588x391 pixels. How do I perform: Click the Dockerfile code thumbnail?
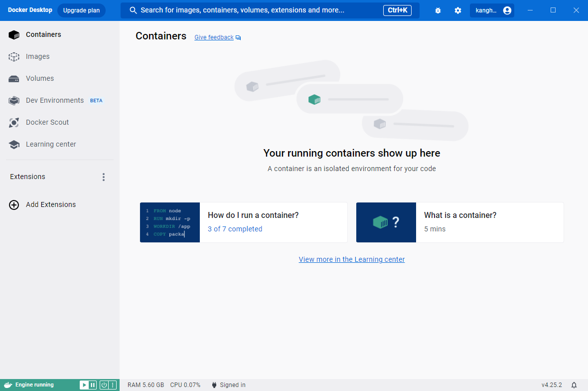coord(170,222)
